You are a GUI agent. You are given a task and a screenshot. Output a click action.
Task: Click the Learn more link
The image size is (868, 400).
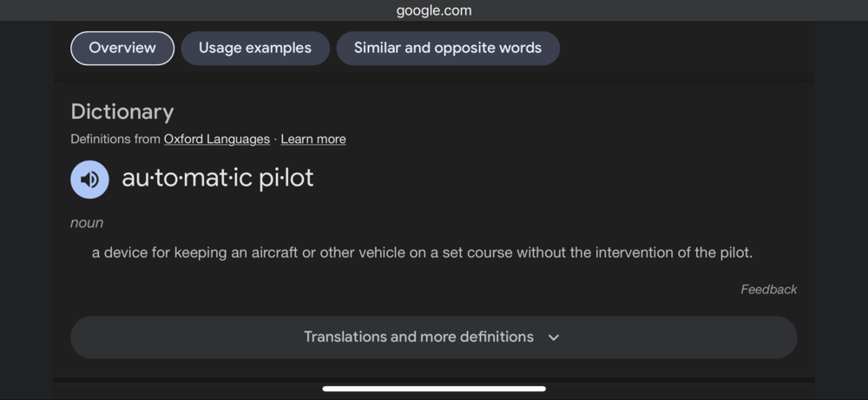point(313,139)
